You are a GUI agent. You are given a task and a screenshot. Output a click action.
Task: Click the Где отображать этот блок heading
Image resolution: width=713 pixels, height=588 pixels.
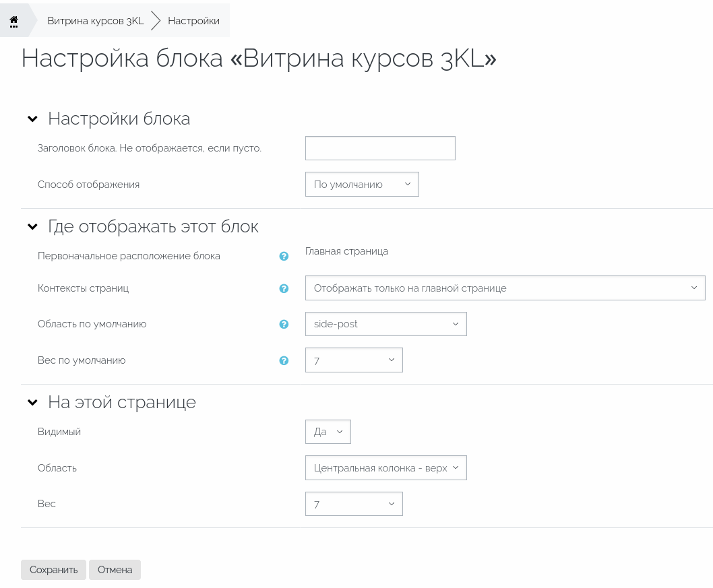153,226
